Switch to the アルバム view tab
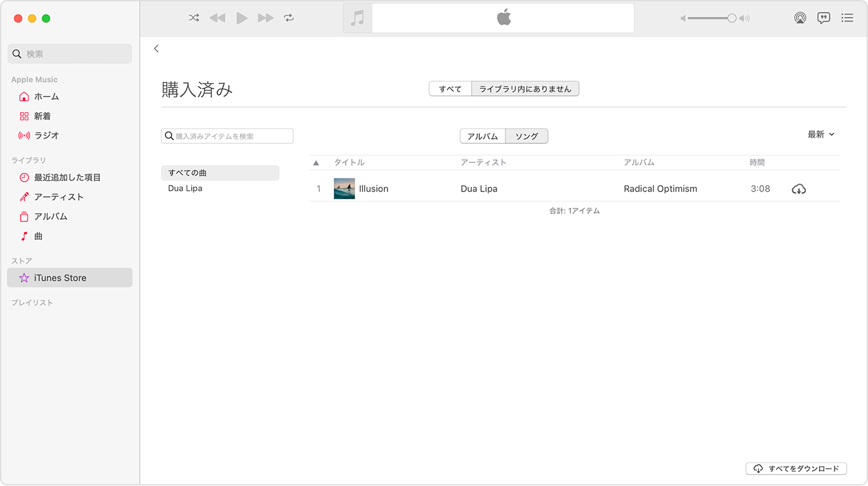This screenshot has width=868, height=486. [x=483, y=136]
